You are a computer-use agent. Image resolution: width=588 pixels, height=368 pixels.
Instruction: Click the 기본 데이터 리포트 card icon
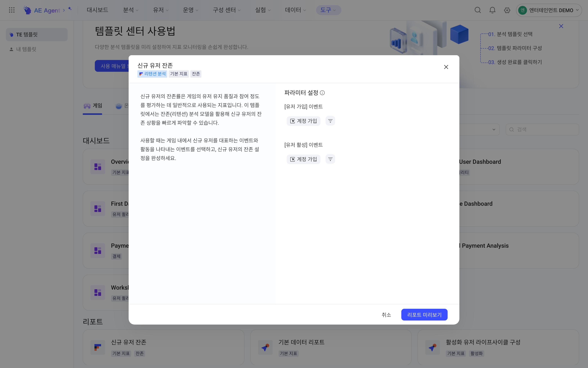click(x=265, y=347)
